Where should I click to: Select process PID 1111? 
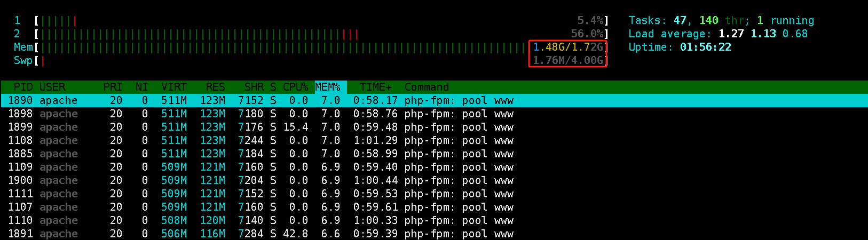[x=434, y=194]
